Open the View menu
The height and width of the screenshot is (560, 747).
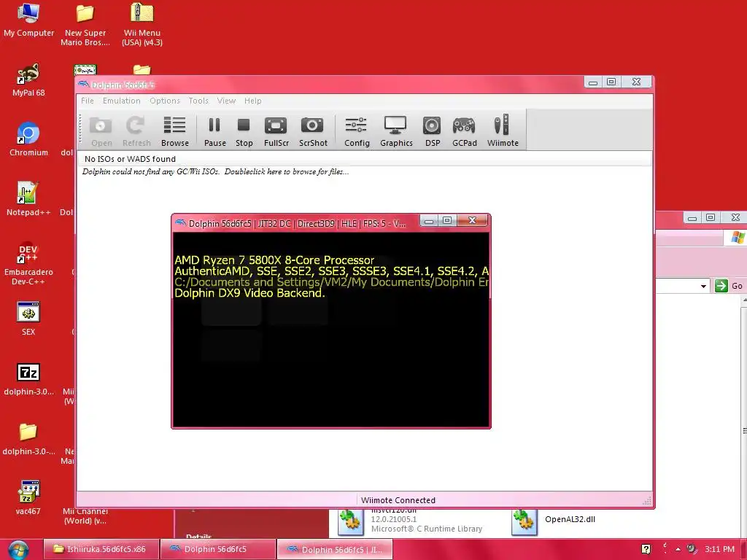pos(226,101)
